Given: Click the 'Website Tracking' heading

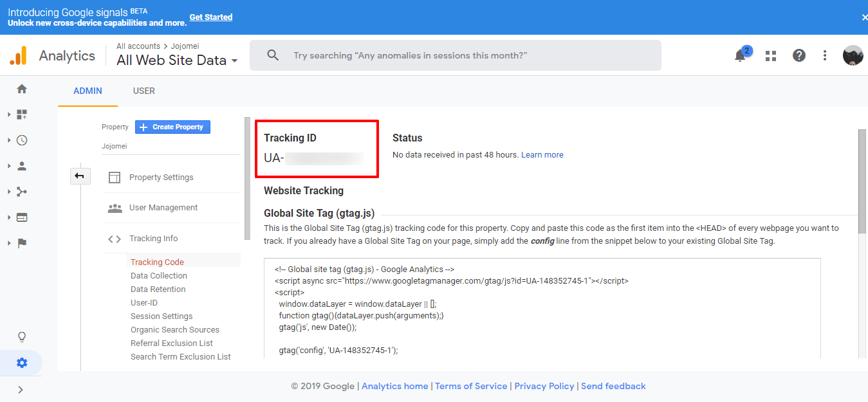Looking at the screenshot, I should tap(304, 190).
